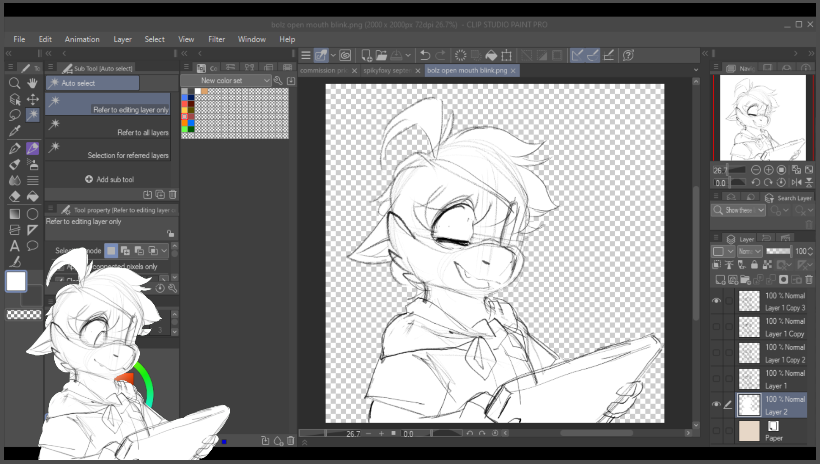Viewport: 820px width, 464px height.
Task: Toggle visibility of Layer 1 Copy
Action: click(x=716, y=327)
